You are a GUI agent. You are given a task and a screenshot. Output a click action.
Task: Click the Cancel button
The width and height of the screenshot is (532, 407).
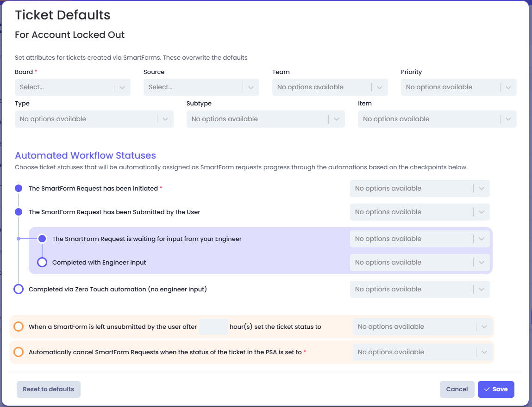[x=457, y=389]
